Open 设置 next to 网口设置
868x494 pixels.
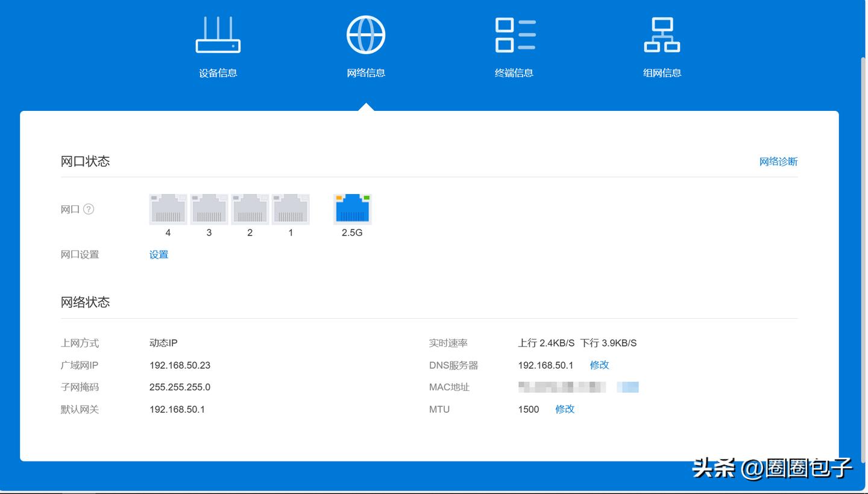pyautogui.click(x=158, y=254)
